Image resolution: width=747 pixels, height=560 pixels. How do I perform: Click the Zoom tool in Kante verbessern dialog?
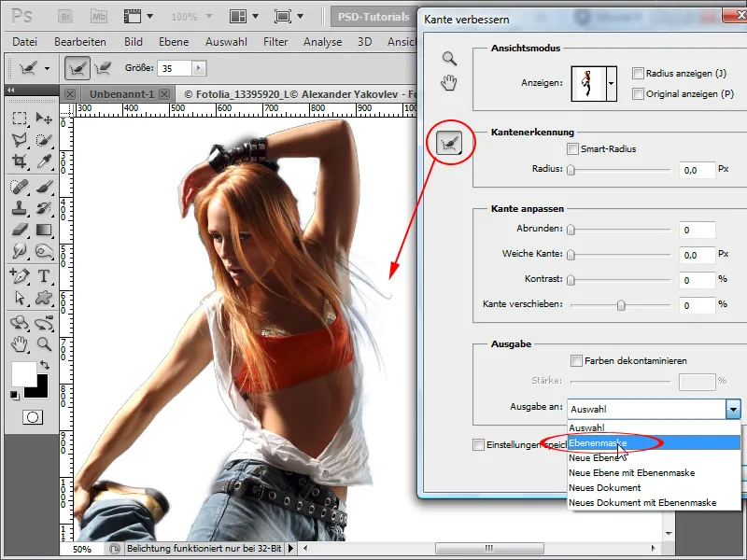(x=449, y=59)
